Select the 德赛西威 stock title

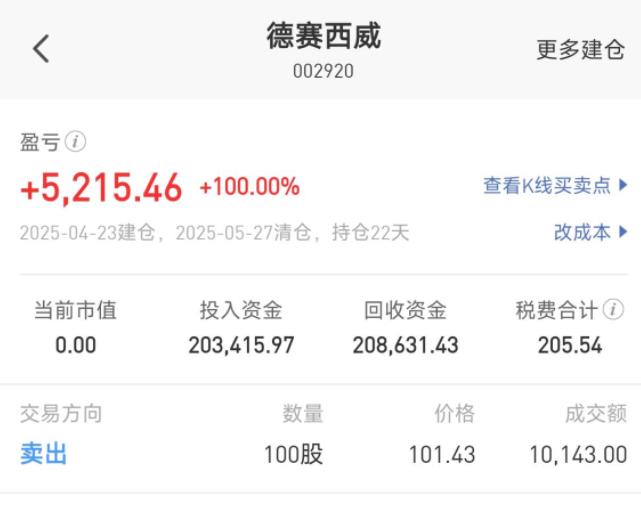tap(324, 36)
